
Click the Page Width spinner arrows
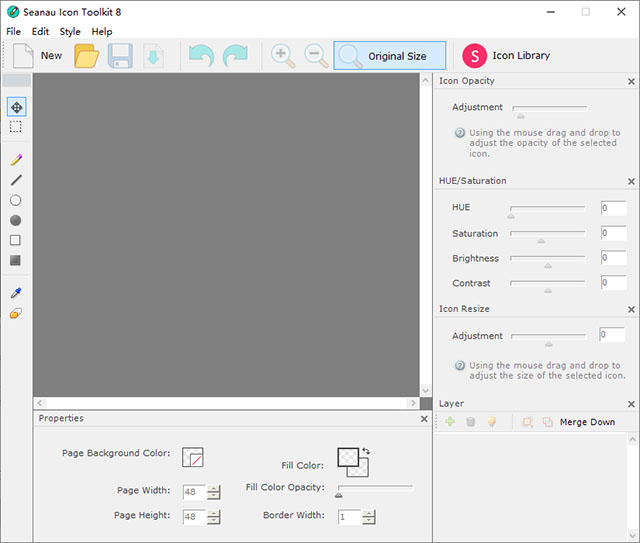pos(213,492)
